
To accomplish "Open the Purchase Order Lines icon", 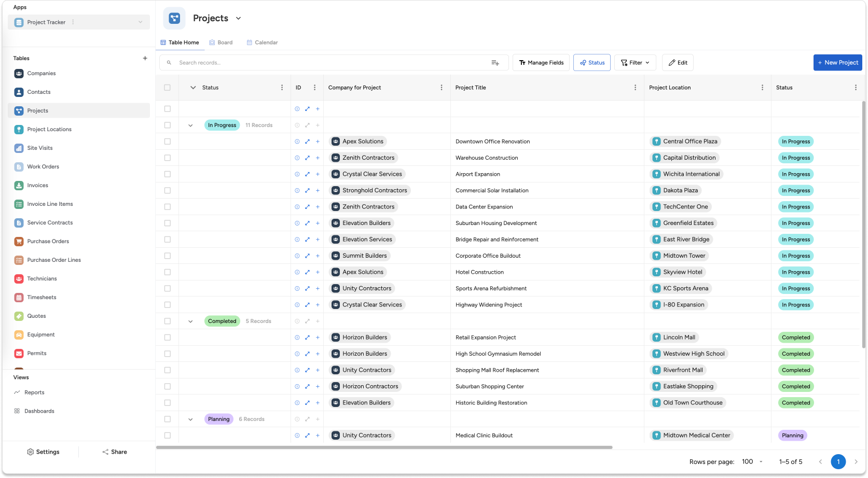I will [19, 260].
